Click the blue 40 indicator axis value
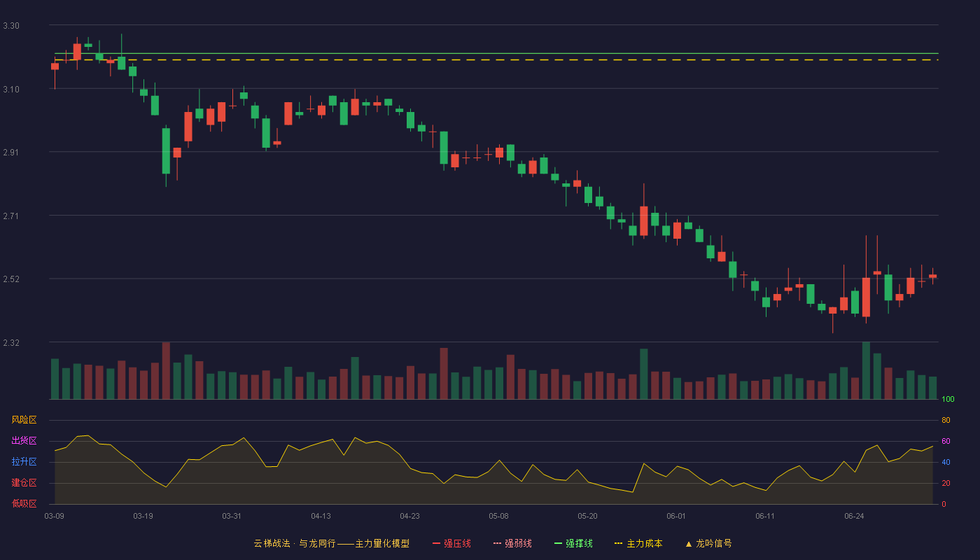 click(x=946, y=462)
